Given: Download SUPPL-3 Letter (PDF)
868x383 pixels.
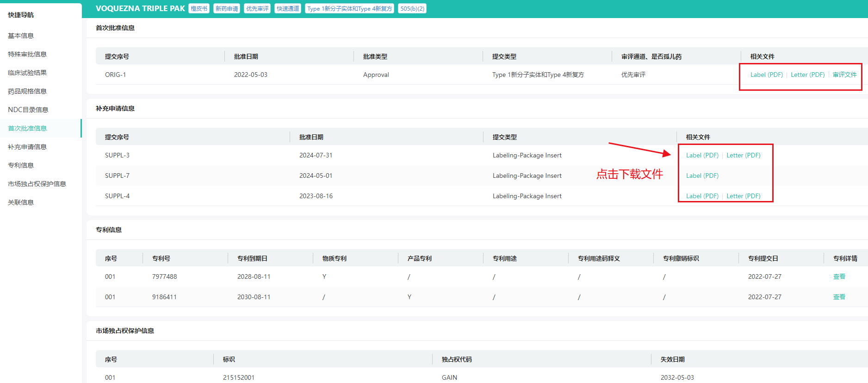Looking at the screenshot, I should (744, 155).
